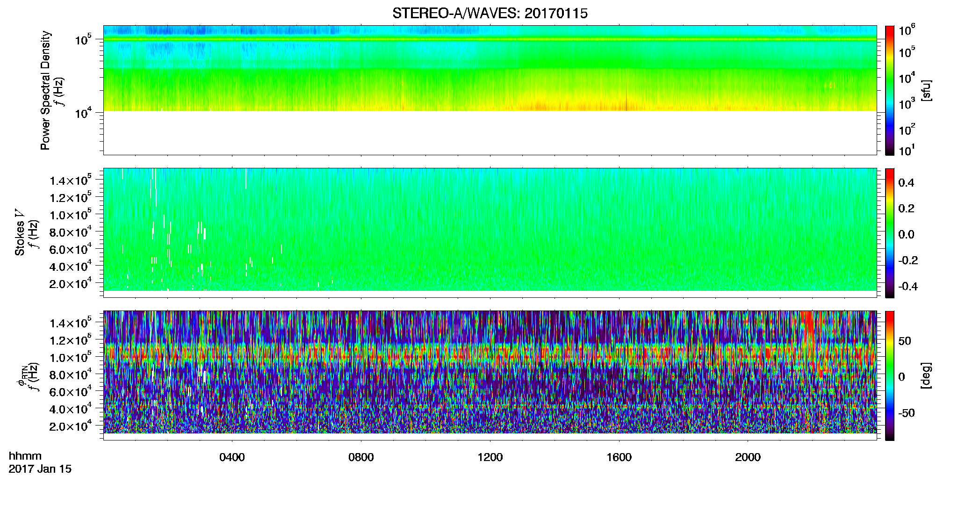Select the 1200 time axis label
This screenshot has width=980, height=505.
coord(490,457)
